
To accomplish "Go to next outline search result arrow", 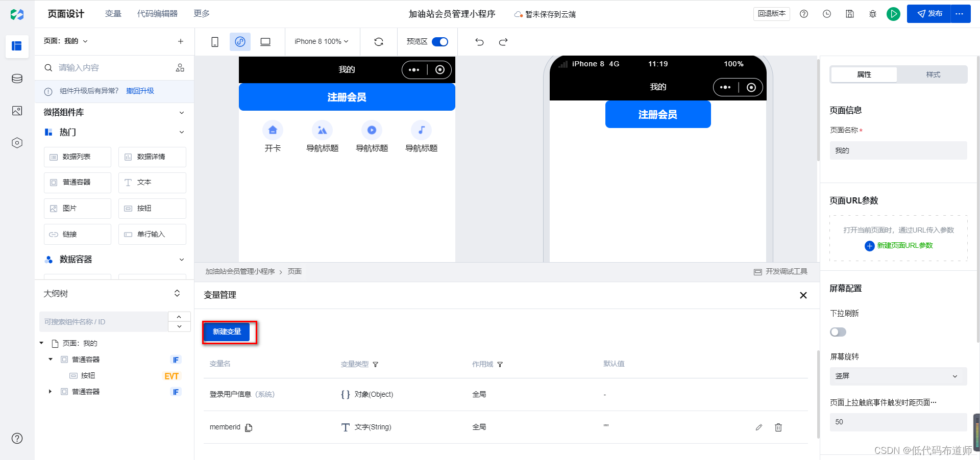I will (x=179, y=326).
